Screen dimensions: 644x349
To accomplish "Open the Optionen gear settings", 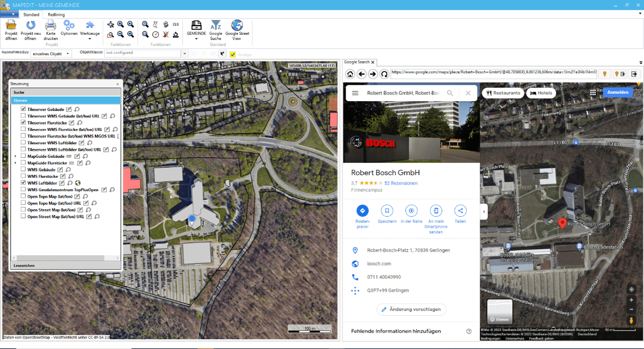I will (69, 28).
